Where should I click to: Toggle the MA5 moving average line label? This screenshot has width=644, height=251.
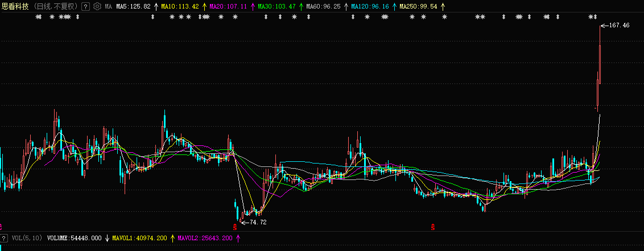click(x=133, y=7)
